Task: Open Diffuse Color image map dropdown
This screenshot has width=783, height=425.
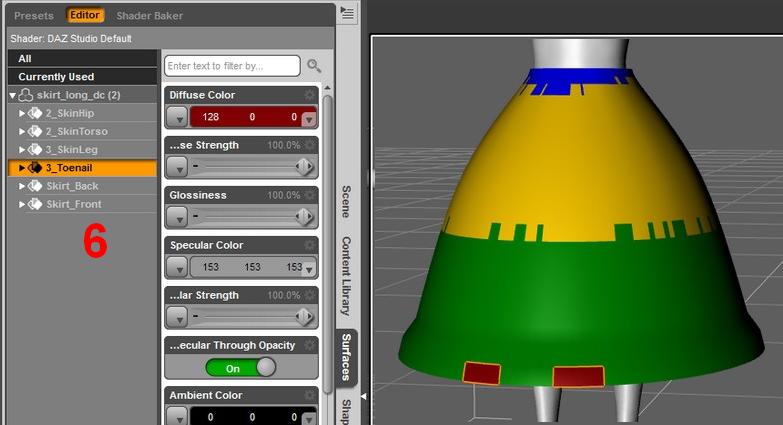Action: click(177, 117)
